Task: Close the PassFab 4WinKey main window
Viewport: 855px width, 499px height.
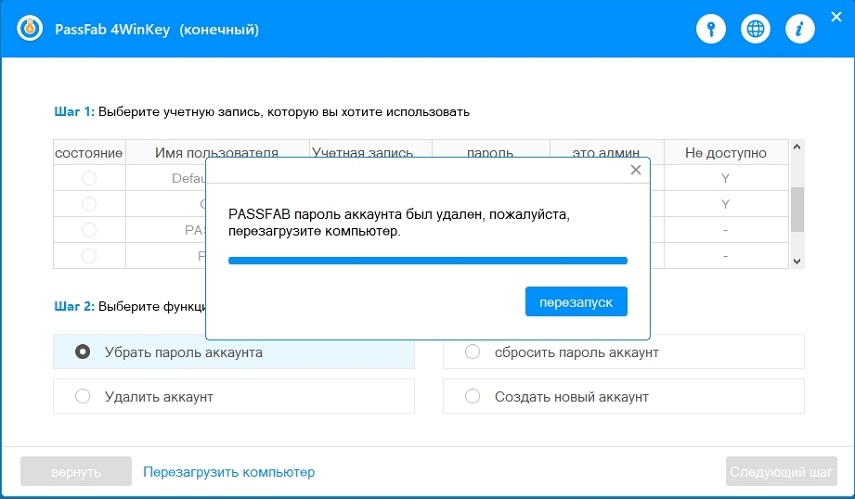Action: coord(836,17)
